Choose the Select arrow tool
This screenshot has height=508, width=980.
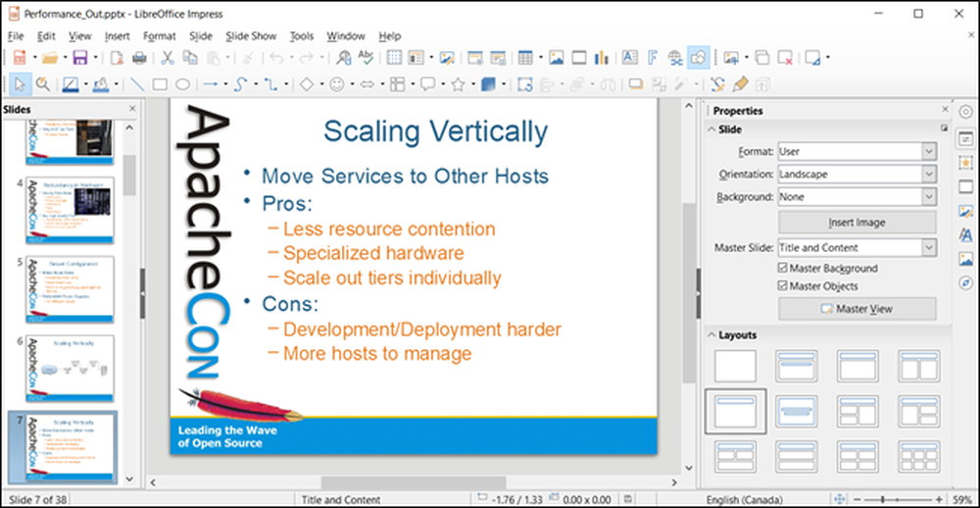[x=20, y=84]
